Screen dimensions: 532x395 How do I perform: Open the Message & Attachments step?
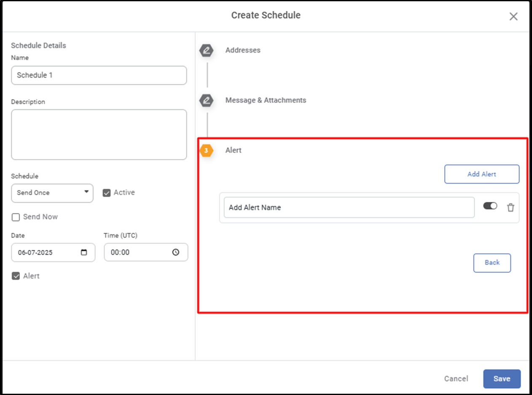pos(266,100)
